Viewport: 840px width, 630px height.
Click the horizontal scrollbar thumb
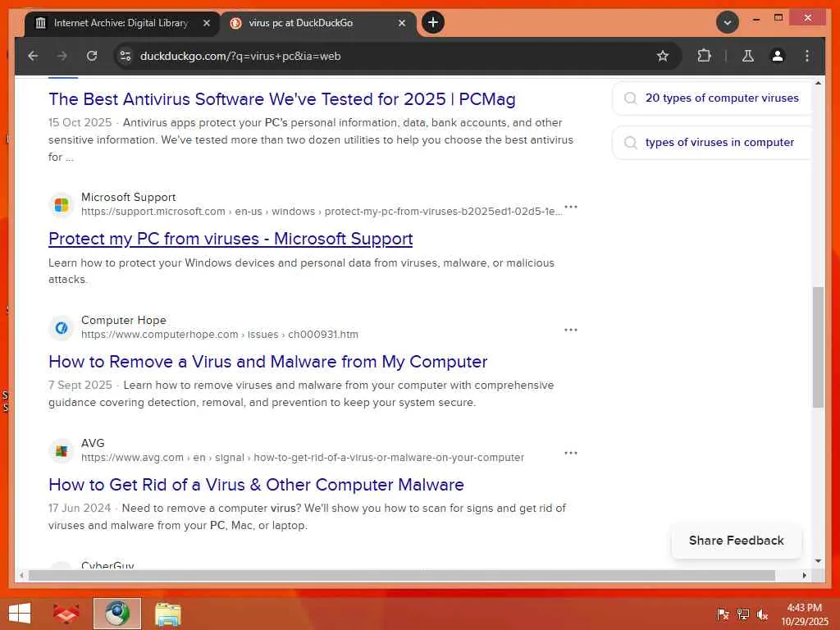pos(402,575)
